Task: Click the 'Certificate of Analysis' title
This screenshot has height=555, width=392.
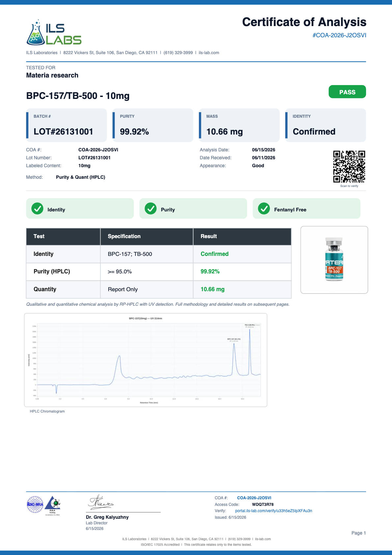Action: (x=304, y=22)
